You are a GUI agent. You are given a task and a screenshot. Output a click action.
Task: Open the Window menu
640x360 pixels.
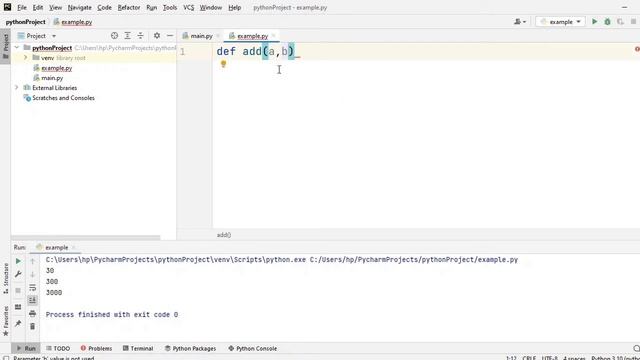[x=211, y=7]
